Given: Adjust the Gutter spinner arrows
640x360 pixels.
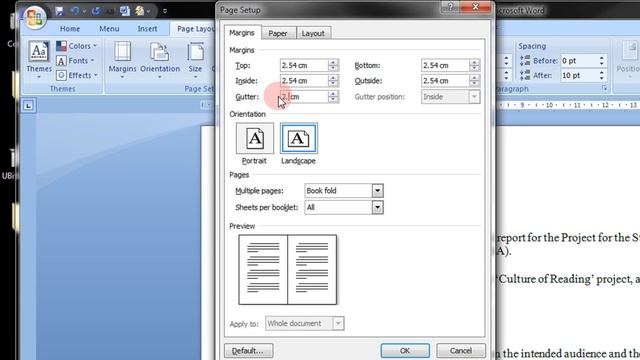Looking at the screenshot, I should (x=333, y=97).
